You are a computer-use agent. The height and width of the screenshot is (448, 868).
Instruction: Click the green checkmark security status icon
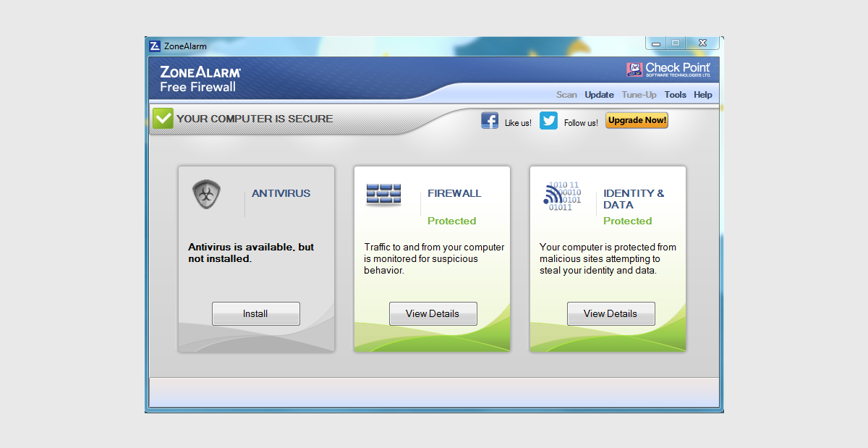click(x=163, y=119)
